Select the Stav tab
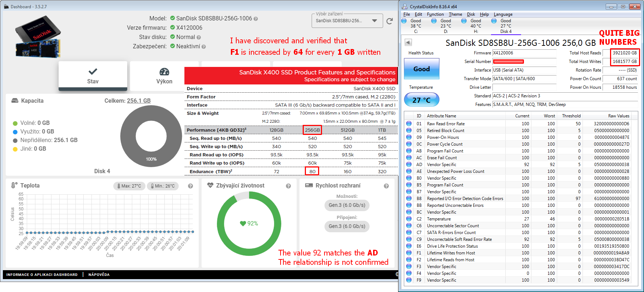This screenshot has width=644, height=292. (x=93, y=76)
